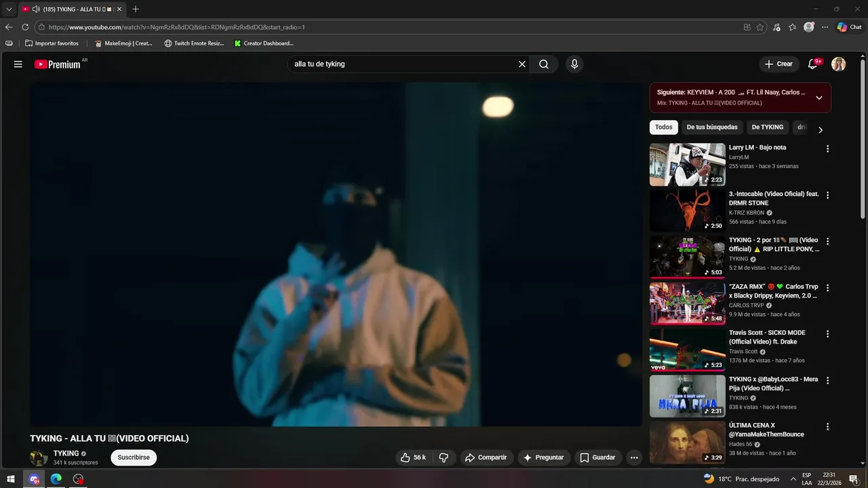
Task: Share the video via Compartir
Action: click(x=486, y=457)
